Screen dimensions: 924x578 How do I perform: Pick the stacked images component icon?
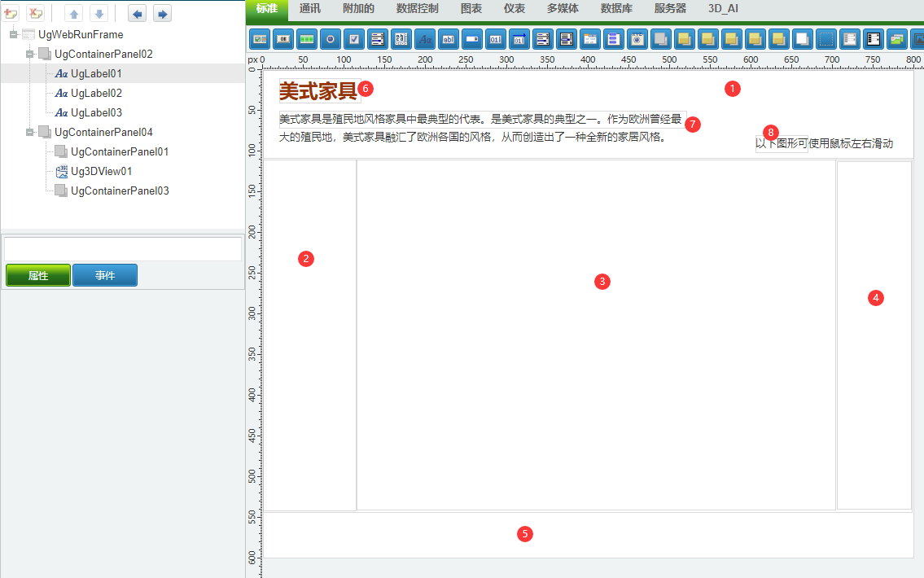(x=896, y=39)
